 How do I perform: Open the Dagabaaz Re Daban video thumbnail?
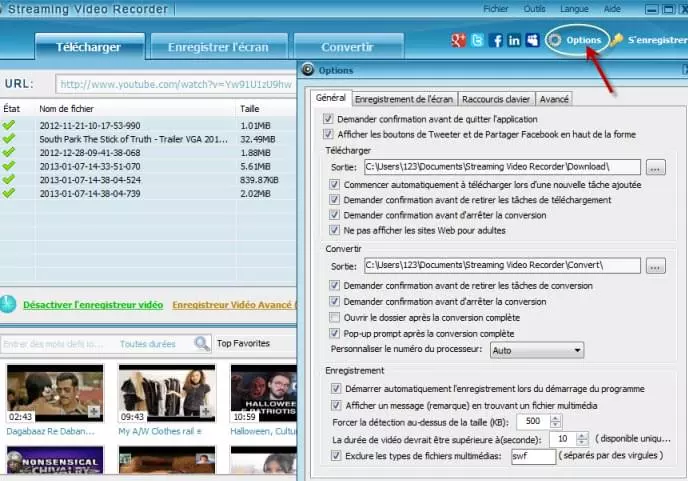click(x=55, y=393)
